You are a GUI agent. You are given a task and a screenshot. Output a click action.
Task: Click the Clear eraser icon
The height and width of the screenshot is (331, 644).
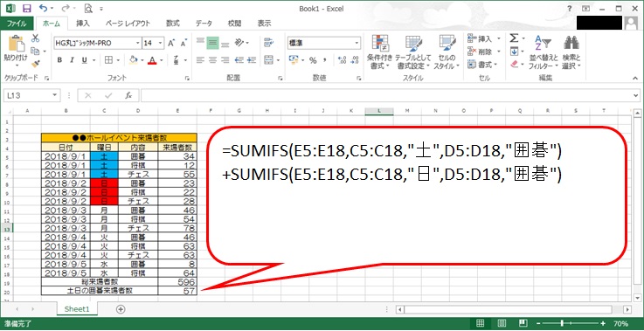514,64
